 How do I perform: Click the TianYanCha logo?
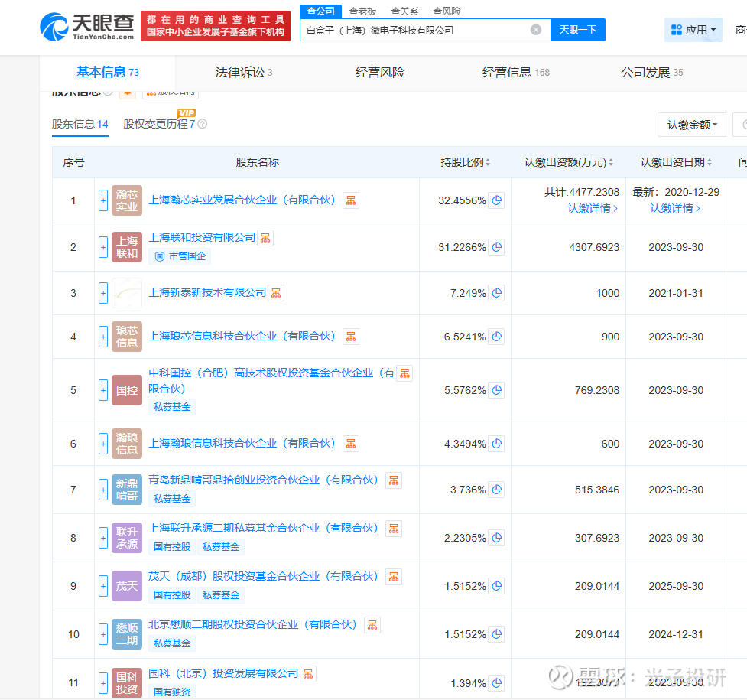[87, 26]
